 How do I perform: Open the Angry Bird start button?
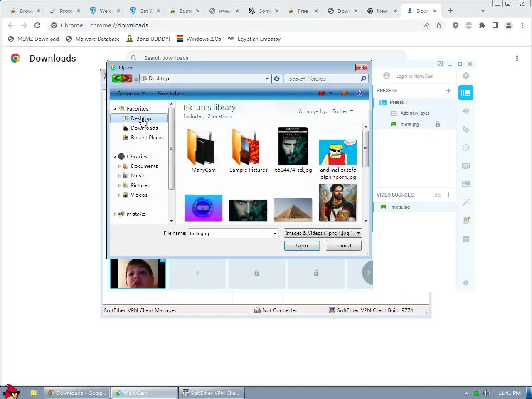[x=11, y=392]
